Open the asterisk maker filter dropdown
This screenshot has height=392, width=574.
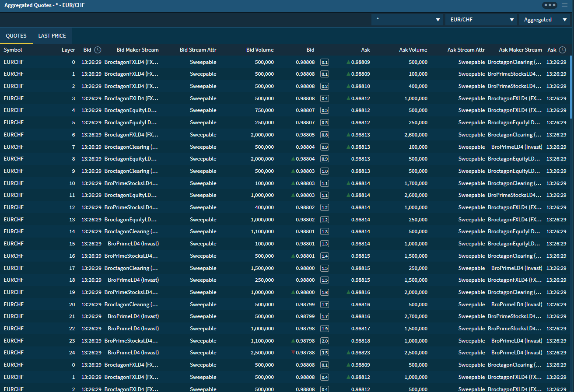[407, 20]
